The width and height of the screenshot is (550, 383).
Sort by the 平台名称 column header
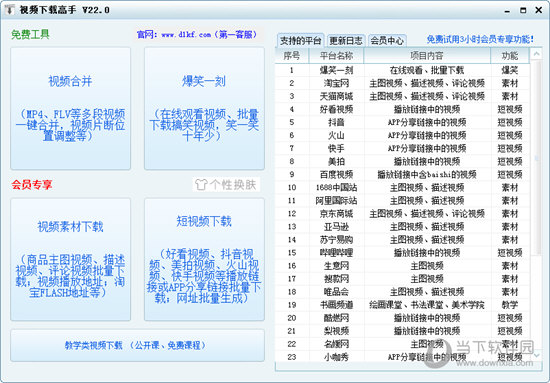(x=336, y=56)
